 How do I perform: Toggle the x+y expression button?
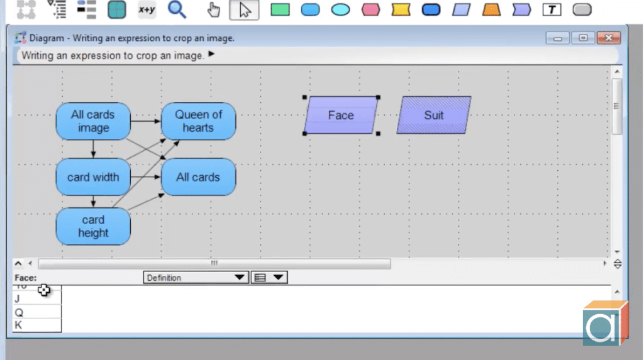[147, 9]
